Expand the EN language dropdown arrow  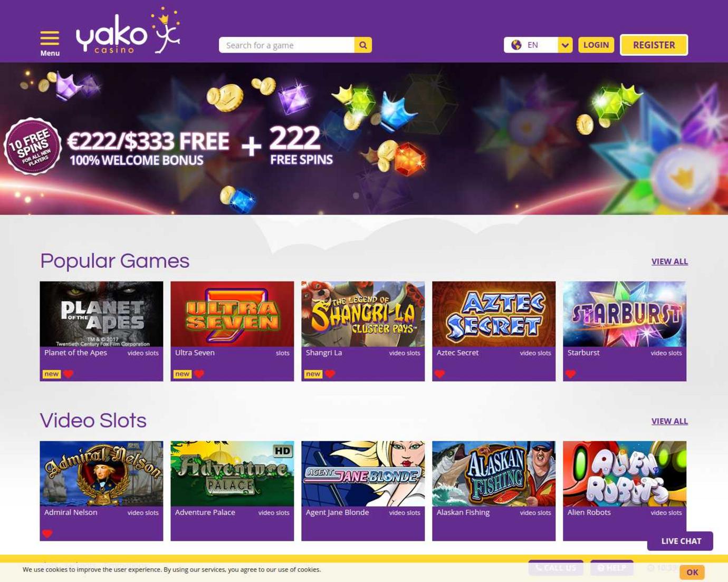point(565,45)
